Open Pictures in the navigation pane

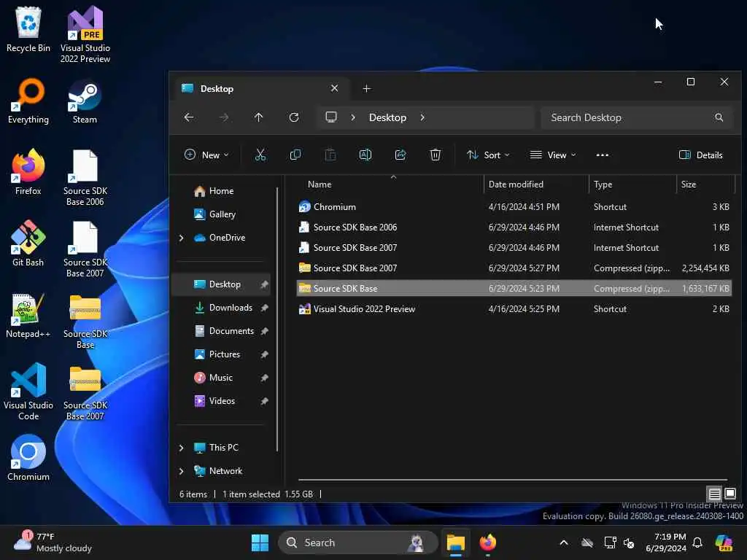pos(224,354)
